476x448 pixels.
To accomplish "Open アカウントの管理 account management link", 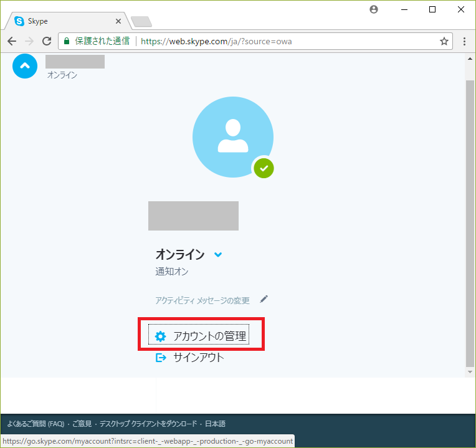I will [x=199, y=335].
